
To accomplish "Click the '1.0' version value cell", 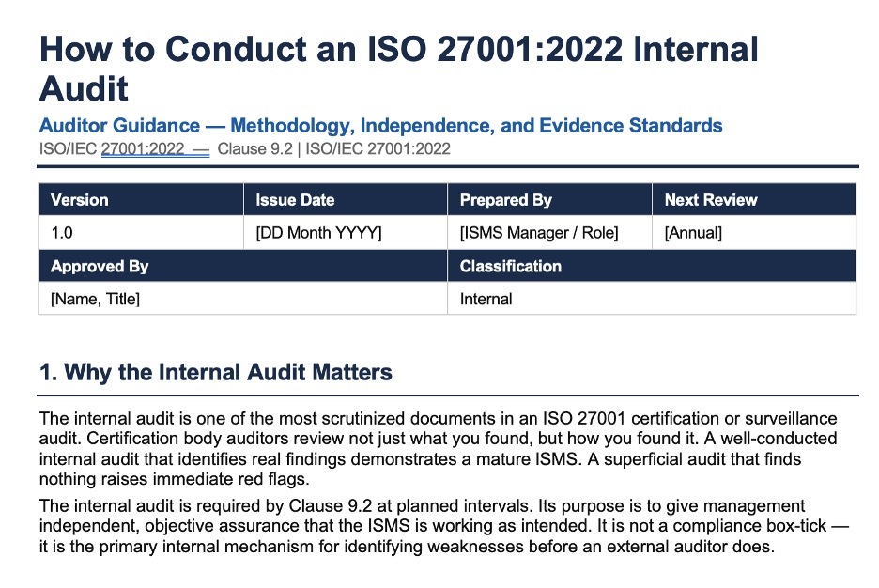I will pyautogui.click(x=141, y=233).
